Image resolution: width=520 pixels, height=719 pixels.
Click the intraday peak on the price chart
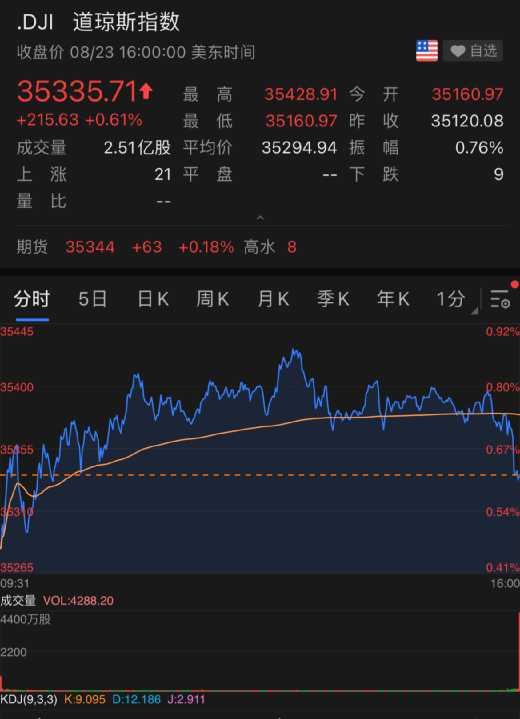(294, 351)
